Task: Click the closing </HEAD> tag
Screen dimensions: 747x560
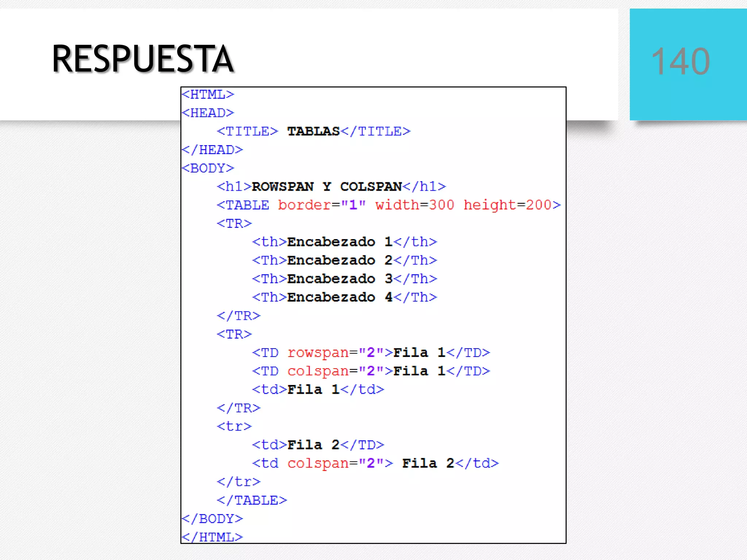Action: pos(212,150)
